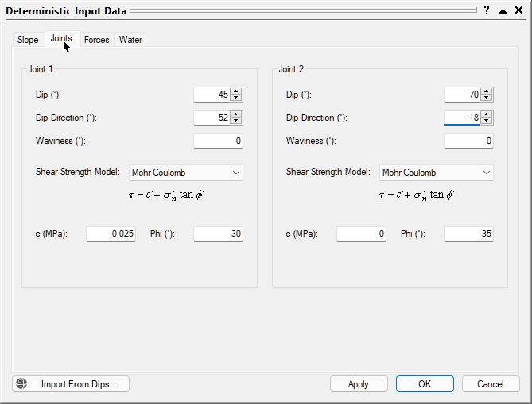The image size is (532, 404).
Task: Click Joint 2 cohesion field showing 0
Action: [x=361, y=234]
